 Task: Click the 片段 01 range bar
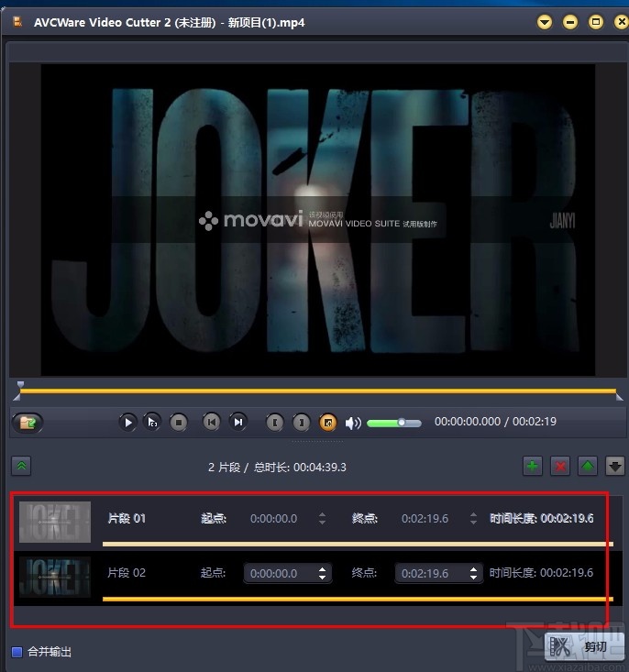pos(358,544)
